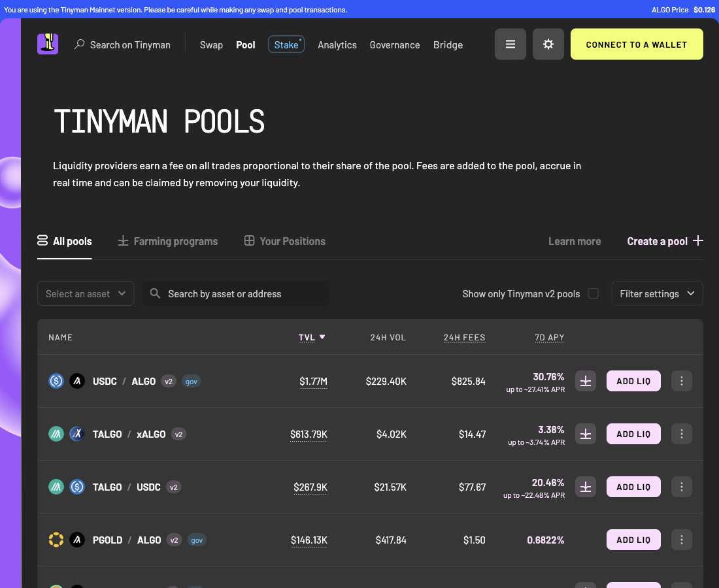Screen dimensions: 719x588
Task: Click the $613.79K TVL value
Action: [x=309, y=434]
